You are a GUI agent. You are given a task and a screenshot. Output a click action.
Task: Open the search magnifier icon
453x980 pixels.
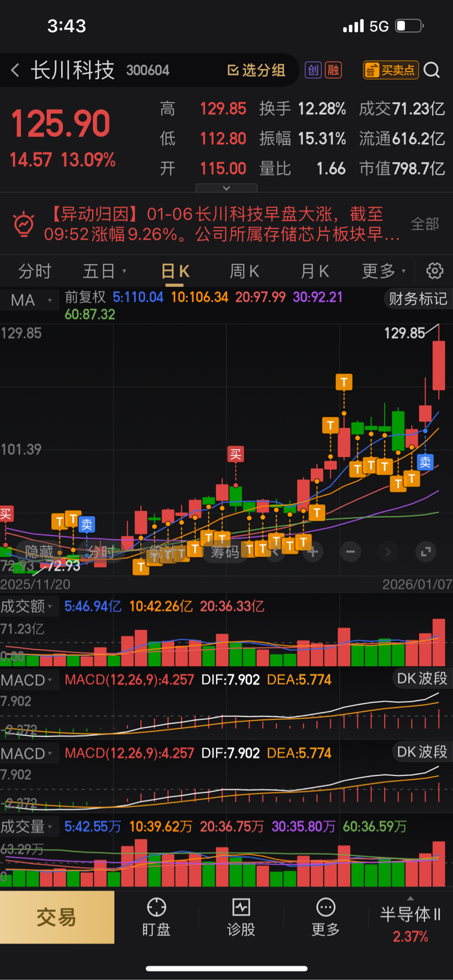[432, 70]
